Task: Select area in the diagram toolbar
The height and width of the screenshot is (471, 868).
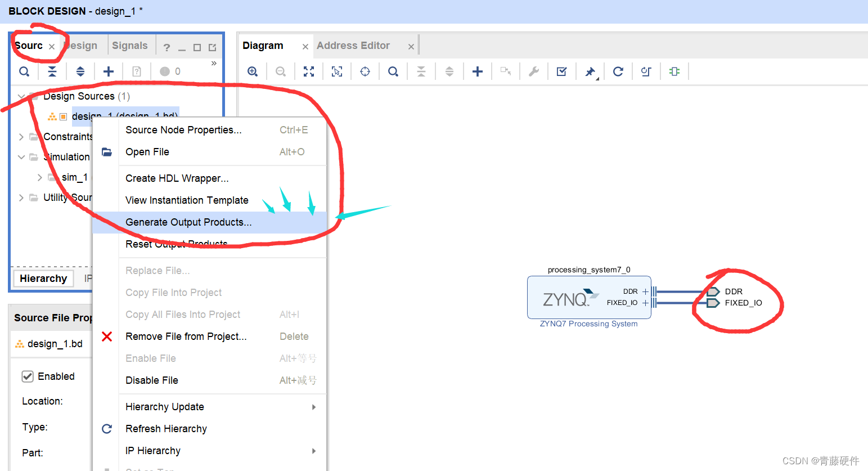Action: click(337, 71)
